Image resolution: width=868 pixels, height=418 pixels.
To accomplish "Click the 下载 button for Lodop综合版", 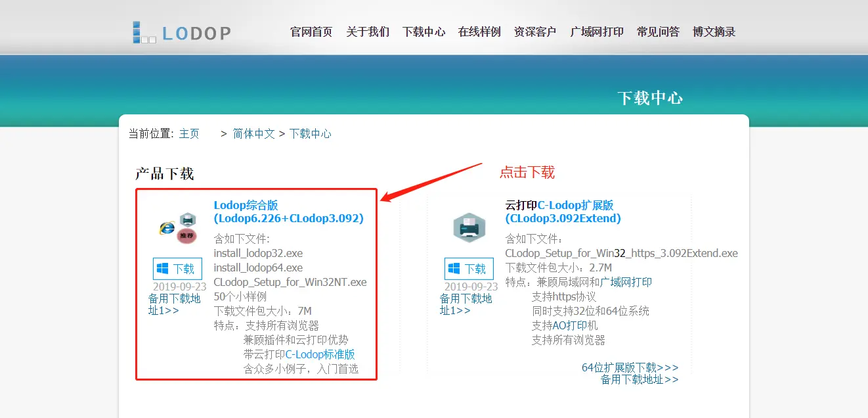I will [x=177, y=269].
